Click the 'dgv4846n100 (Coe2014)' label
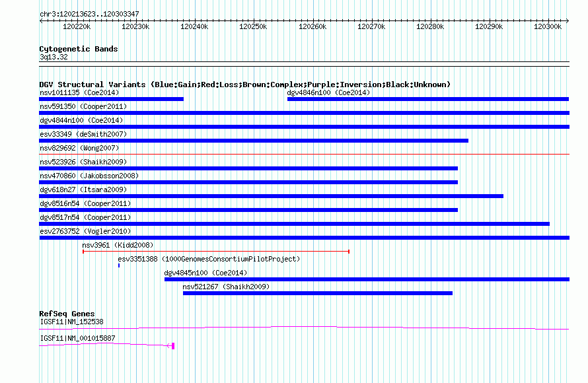 328,92
